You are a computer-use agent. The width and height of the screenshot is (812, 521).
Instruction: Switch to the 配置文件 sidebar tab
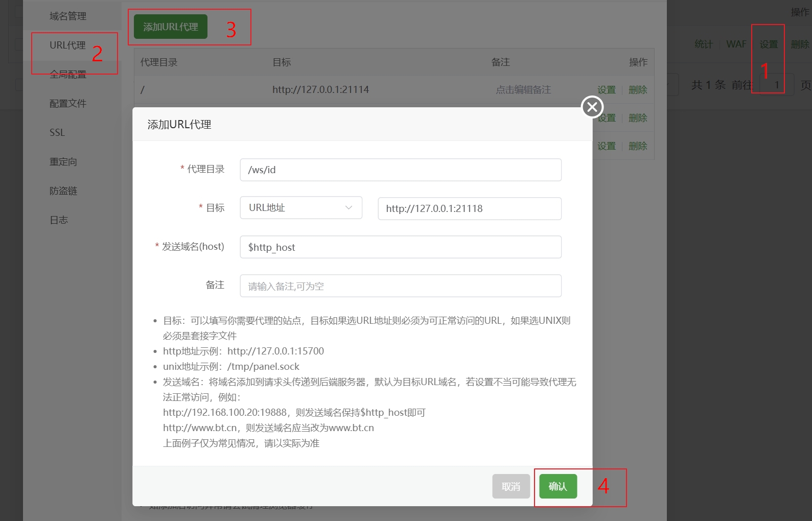(68, 104)
